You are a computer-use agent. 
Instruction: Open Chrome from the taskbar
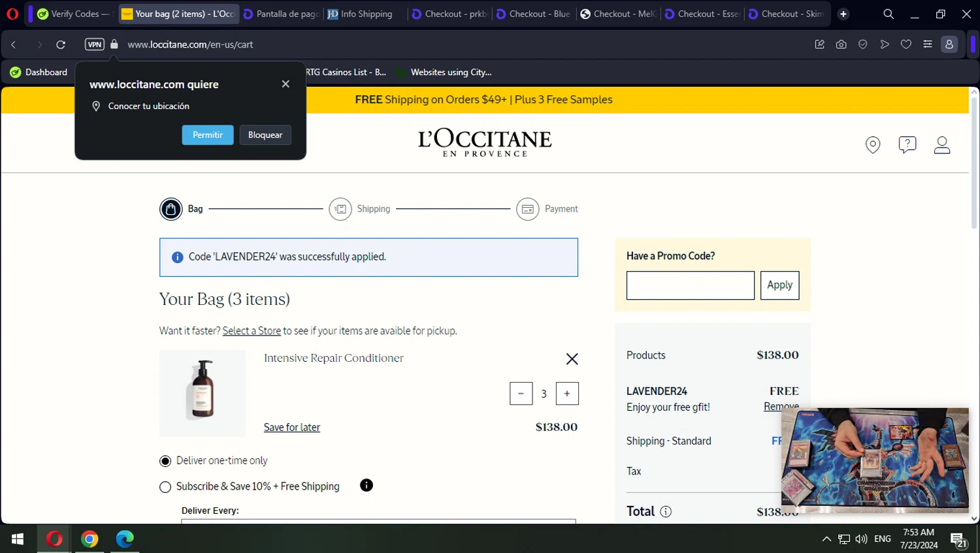tap(90, 539)
